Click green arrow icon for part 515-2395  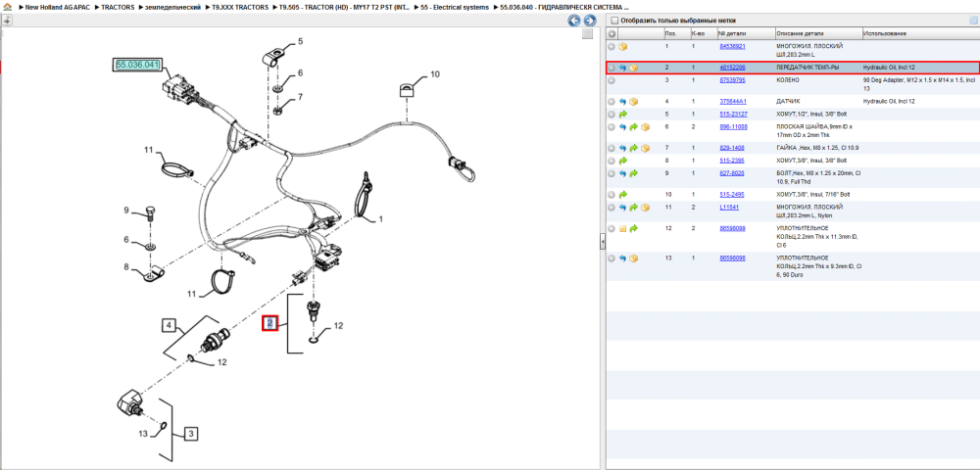(x=622, y=161)
